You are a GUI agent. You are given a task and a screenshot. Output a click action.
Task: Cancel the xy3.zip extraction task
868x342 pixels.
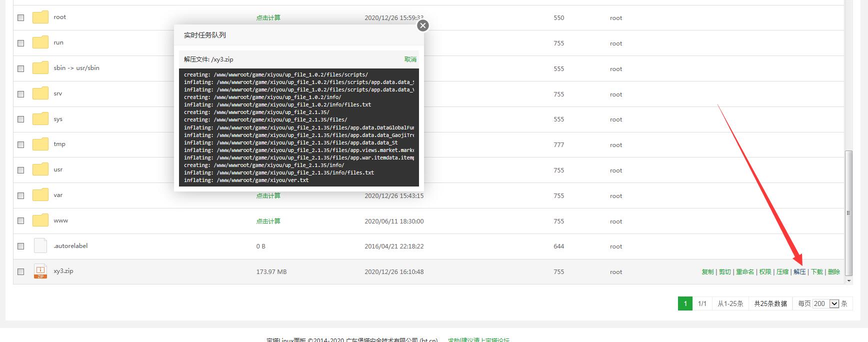(x=410, y=59)
